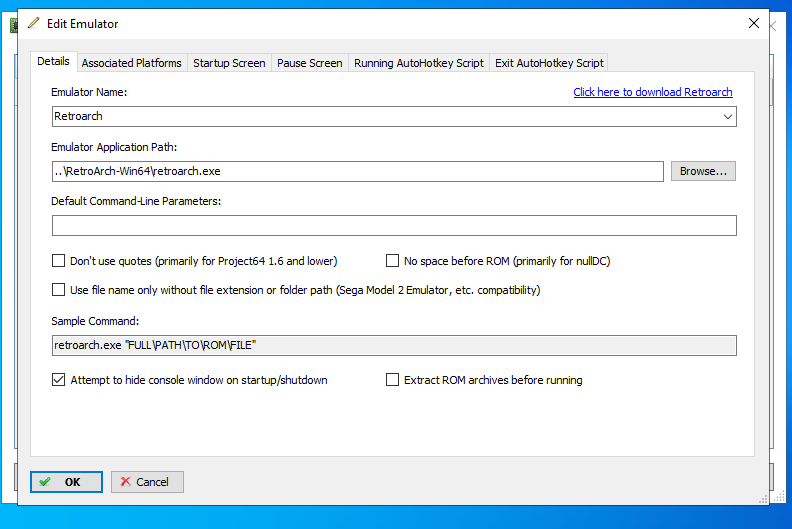Open the Startup Screen tab
Viewport: 792px width, 529px height.
coord(229,63)
